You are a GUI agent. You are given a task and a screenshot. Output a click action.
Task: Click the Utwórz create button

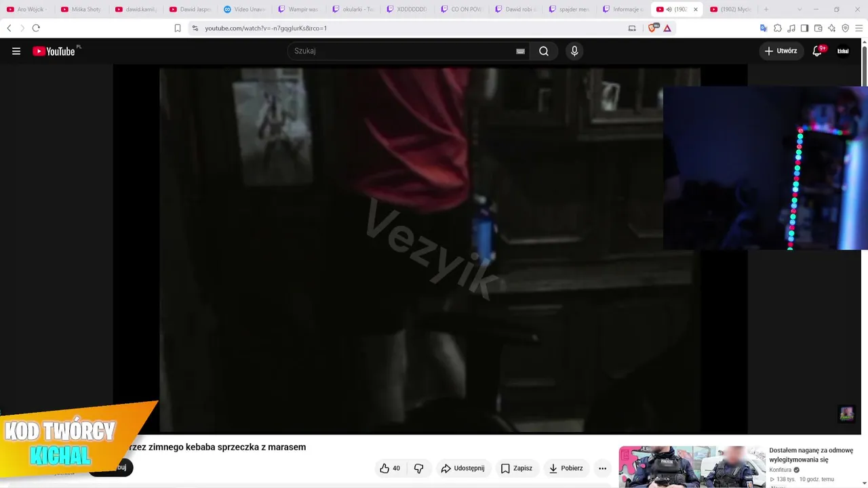[x=781, y=51]
